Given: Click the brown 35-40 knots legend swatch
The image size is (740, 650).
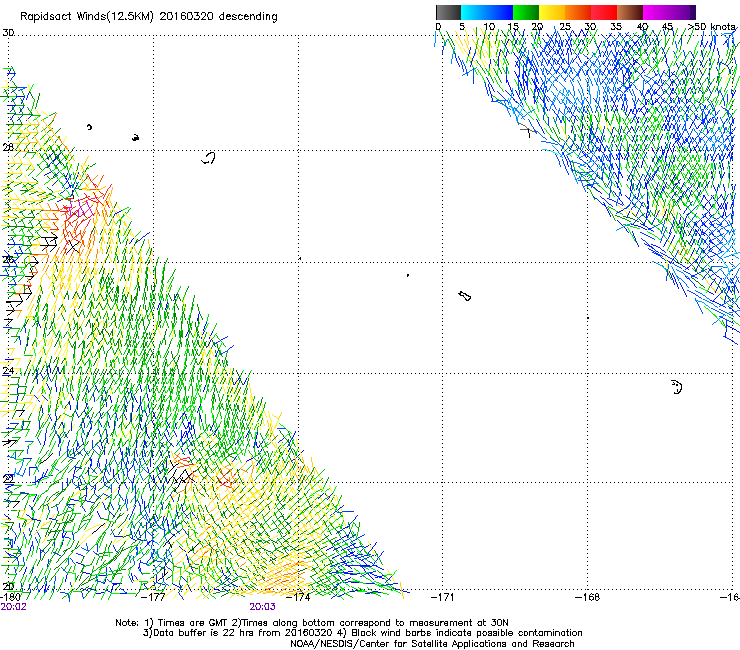Looking at the screenshot, I should (x=630, y=12).
